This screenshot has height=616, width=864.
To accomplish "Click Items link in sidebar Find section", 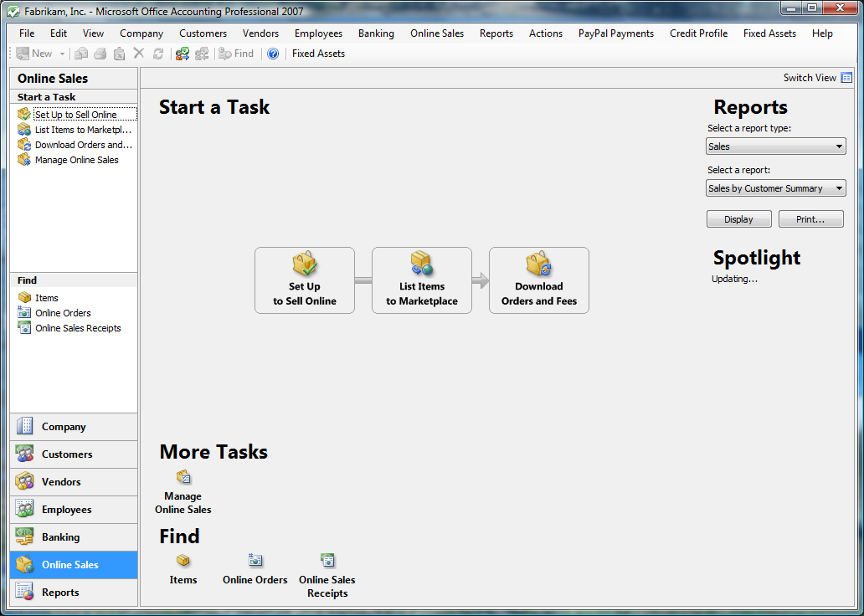I will pos(39,297).
